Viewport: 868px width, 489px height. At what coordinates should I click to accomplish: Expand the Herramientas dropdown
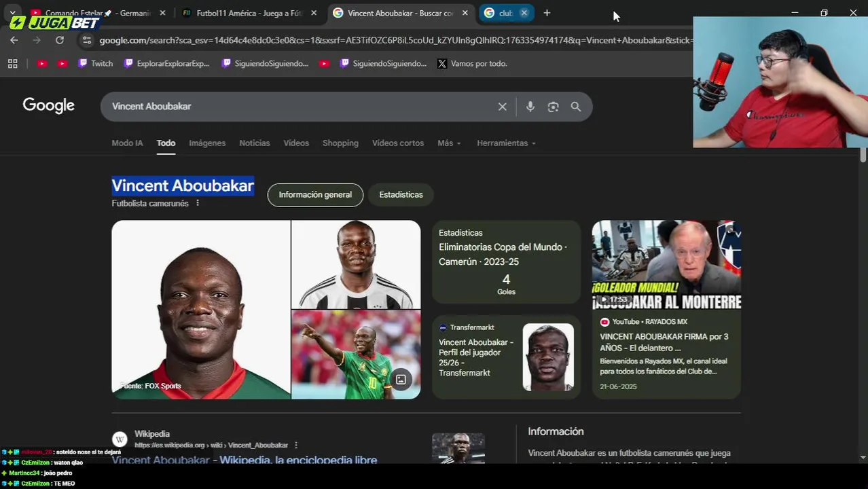(506, 143)
